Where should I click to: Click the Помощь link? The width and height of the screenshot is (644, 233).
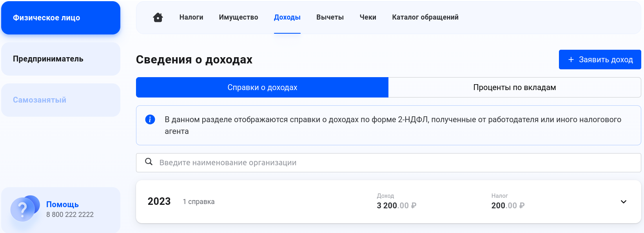(x=62, y=204)
